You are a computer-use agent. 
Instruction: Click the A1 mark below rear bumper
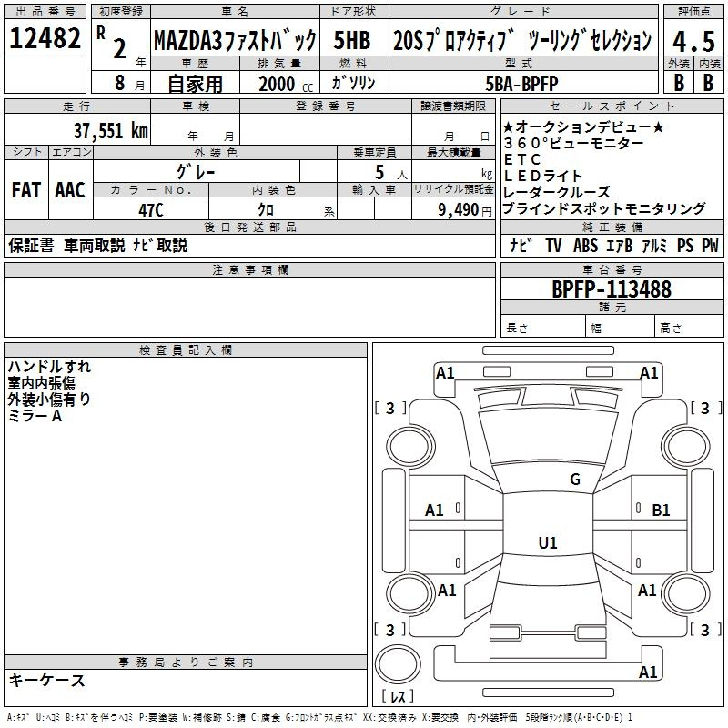pos(648,672)
